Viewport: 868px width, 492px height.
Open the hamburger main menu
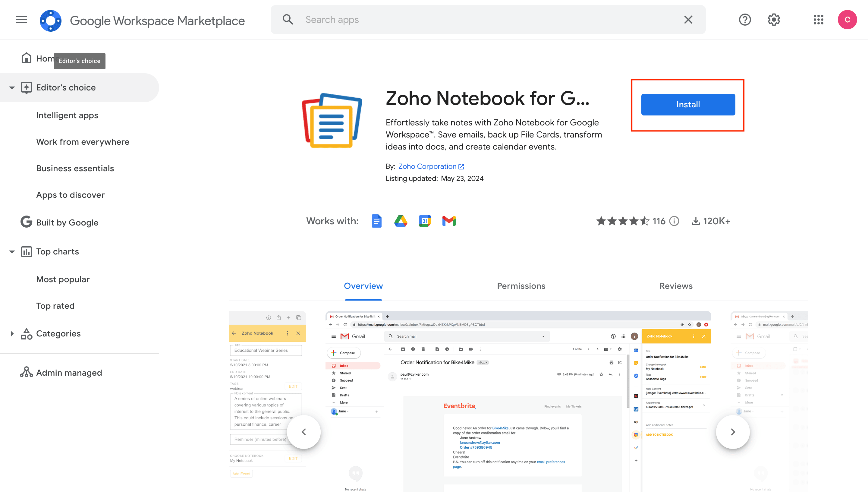[x=22, y=20]
